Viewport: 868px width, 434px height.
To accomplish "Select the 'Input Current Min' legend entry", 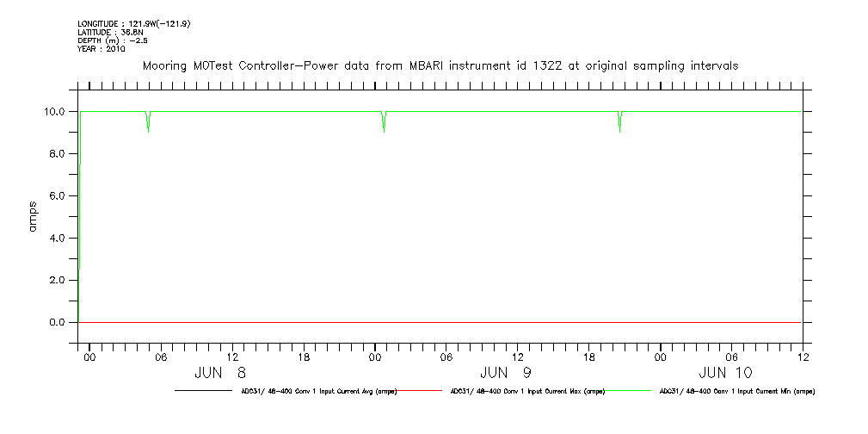I will click(x=736, y=391).
